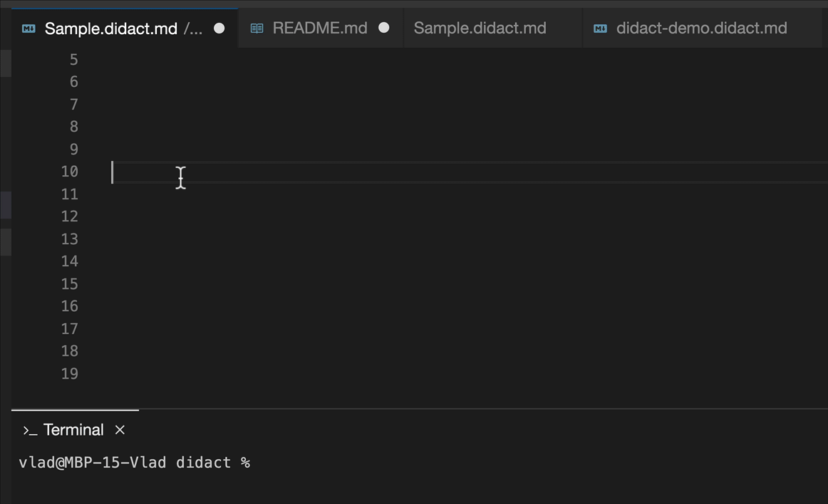The width and height of the screenshot is (828, 504).
Task: Click line number 17 in the gutter
Action: click(70, 329)
